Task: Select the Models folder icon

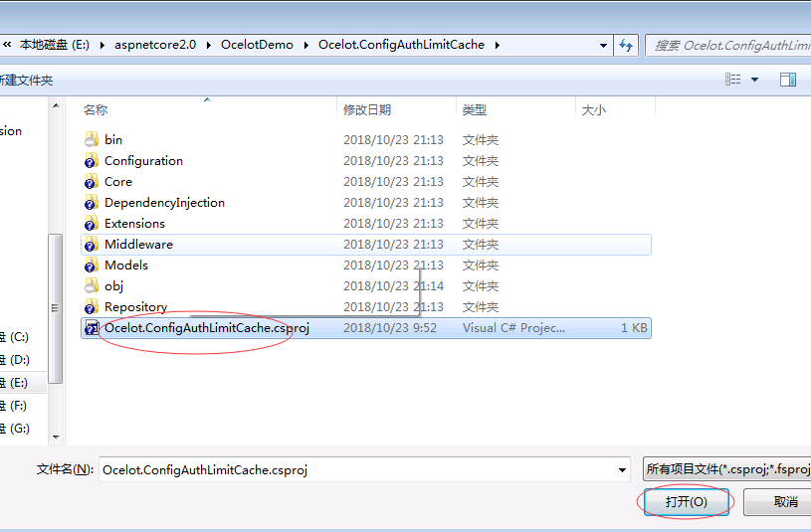Action: tap(91, 266)
